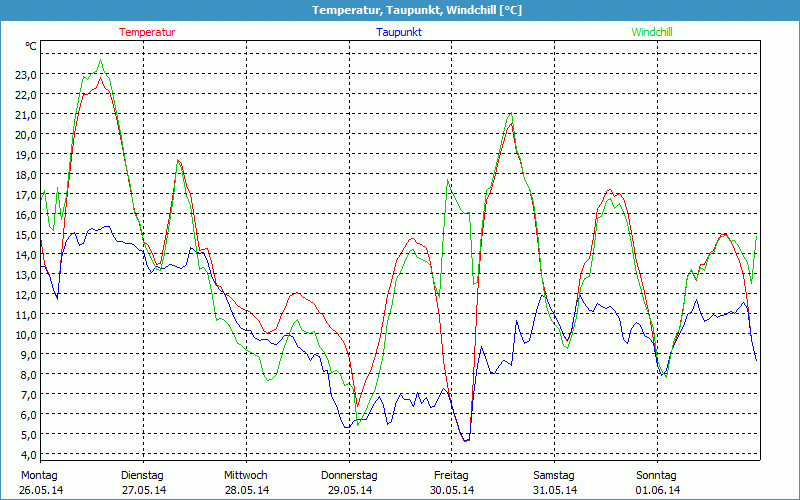The height and width of the screenshot is (500, 800).
Task: Click the Montag day label
Action: tap(39, 476)
